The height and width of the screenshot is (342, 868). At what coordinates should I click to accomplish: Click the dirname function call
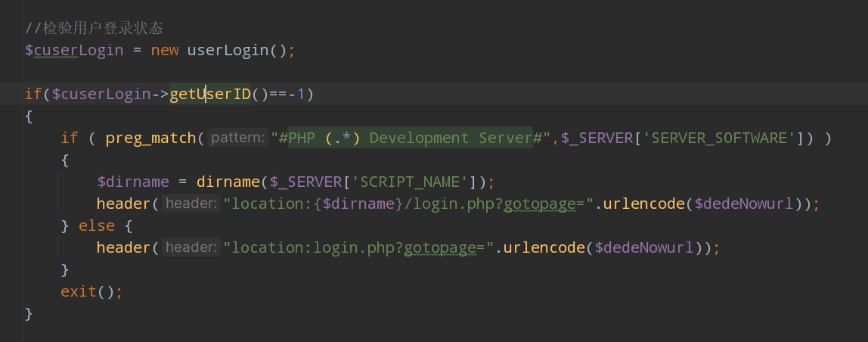(228, 182)
